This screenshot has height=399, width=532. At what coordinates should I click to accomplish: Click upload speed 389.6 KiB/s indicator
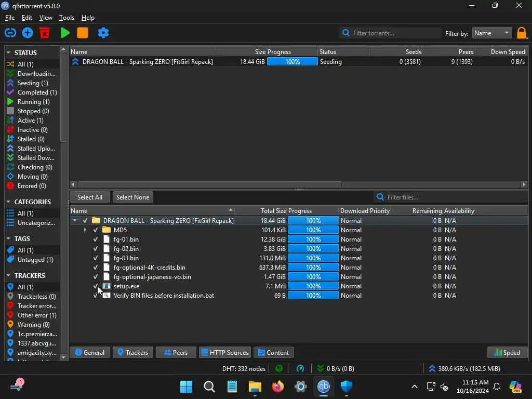(464, 368)
